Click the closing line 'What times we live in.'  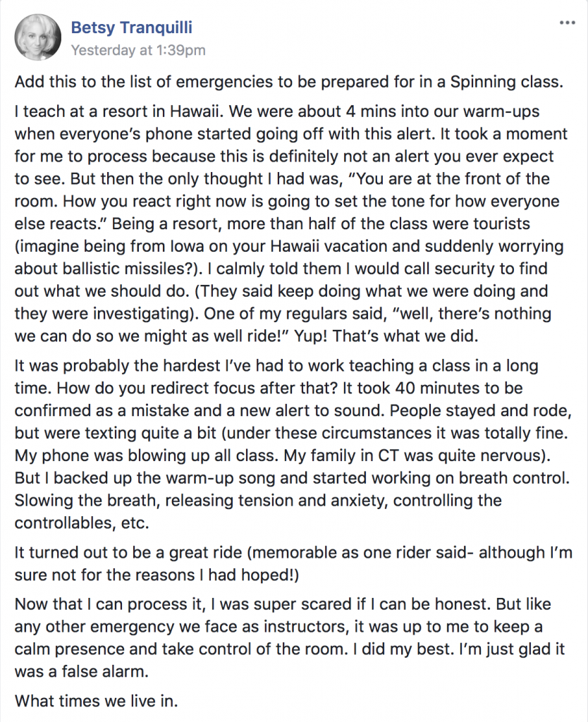pyautogui.click(x=97, y=701)
